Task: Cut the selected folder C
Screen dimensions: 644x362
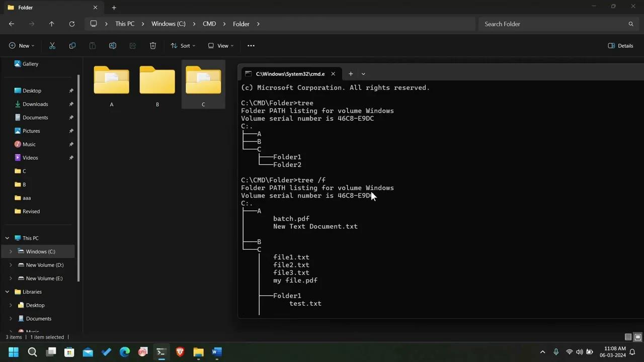Action: click(x=52, y=46)
